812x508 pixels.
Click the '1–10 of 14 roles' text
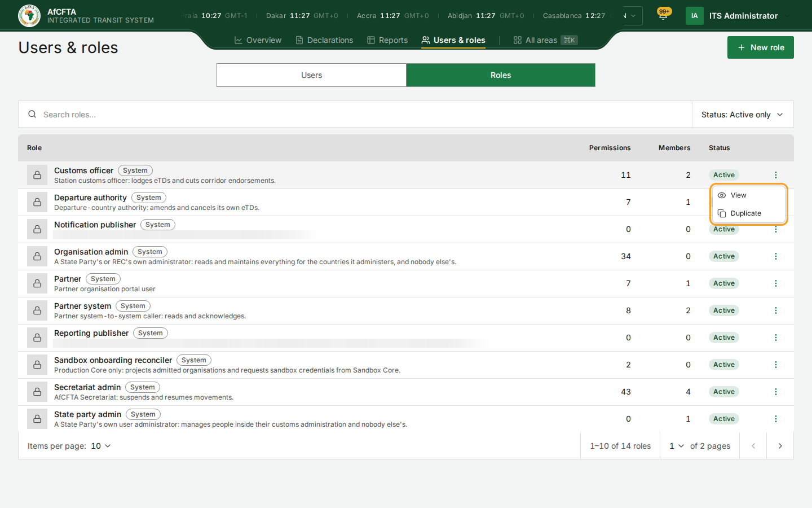[x=620, y=446]
